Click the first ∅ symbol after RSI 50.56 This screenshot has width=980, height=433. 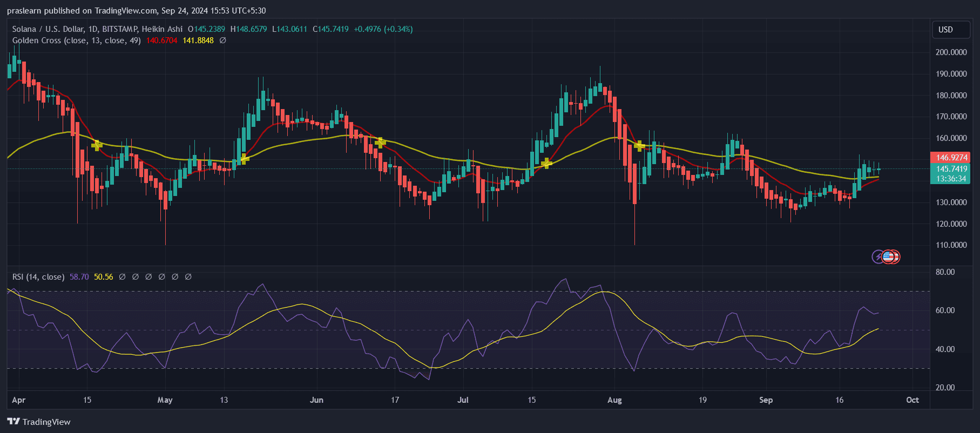(122, 277)
